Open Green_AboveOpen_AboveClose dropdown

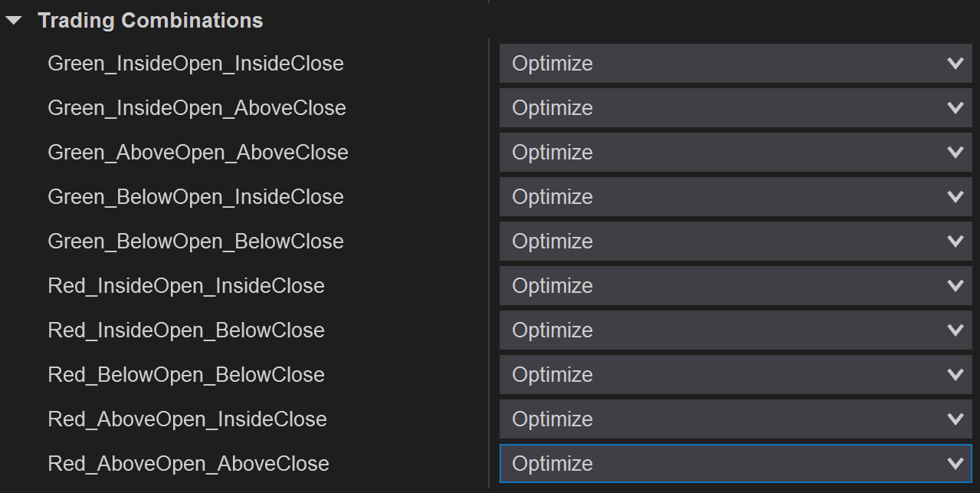[735, 153]
